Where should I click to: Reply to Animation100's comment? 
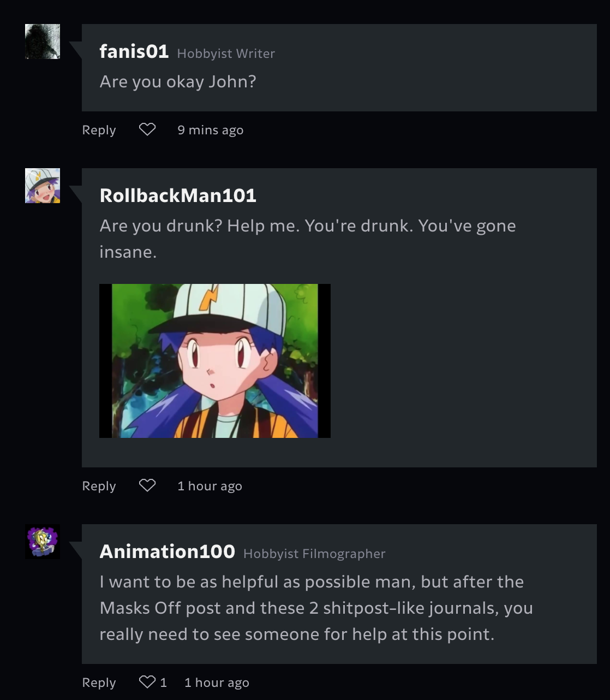click(99, 683)
